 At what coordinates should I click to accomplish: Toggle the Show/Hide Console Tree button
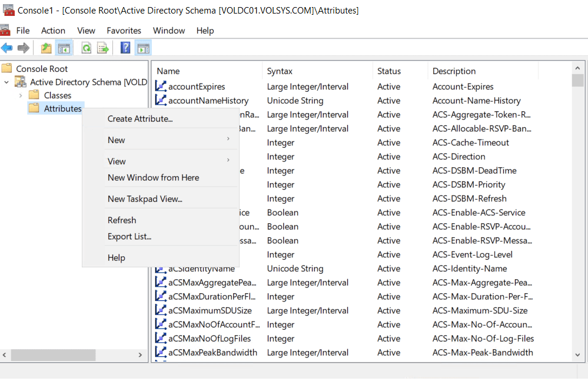64,48
